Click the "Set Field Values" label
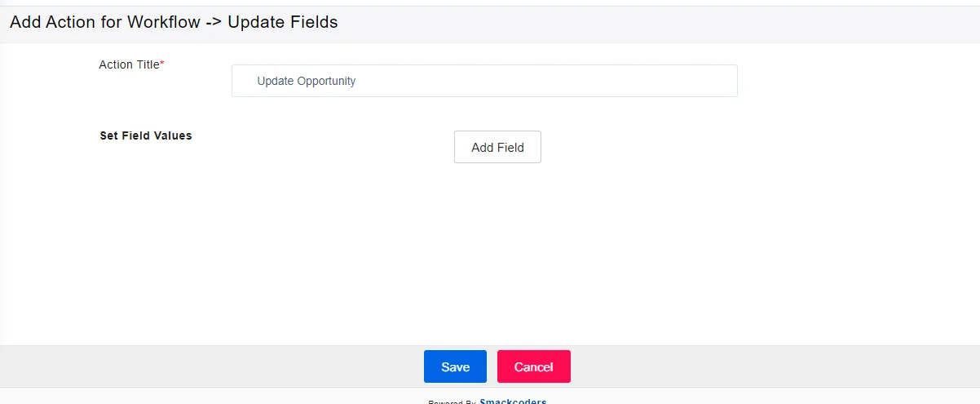The image size is (980, 404). point(146,135)
